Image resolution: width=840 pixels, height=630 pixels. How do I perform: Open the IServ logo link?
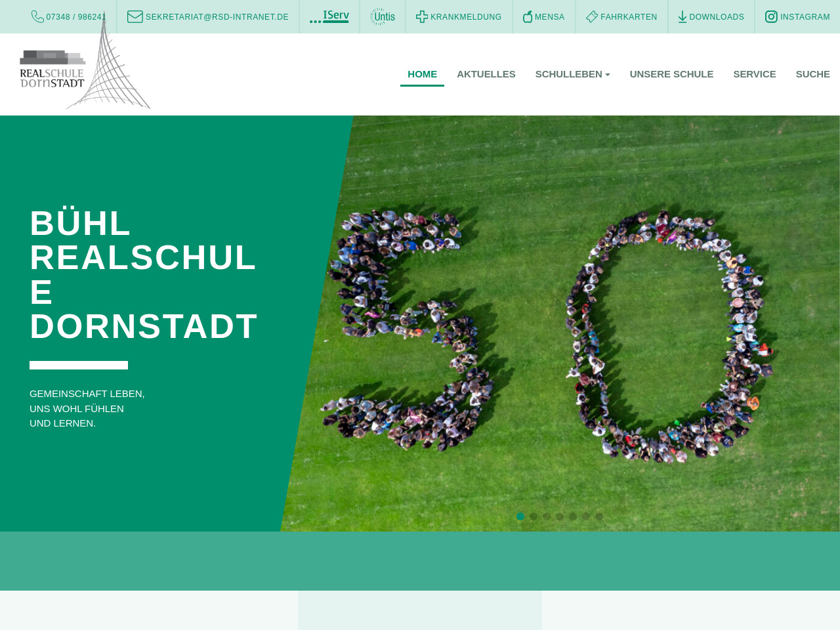[329, 16]
